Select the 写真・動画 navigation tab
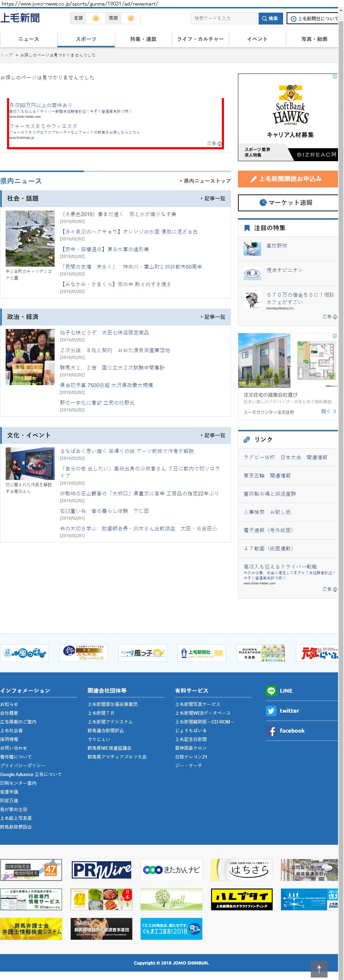This screenshot has width=344, height=980. (x=314, y=39)
